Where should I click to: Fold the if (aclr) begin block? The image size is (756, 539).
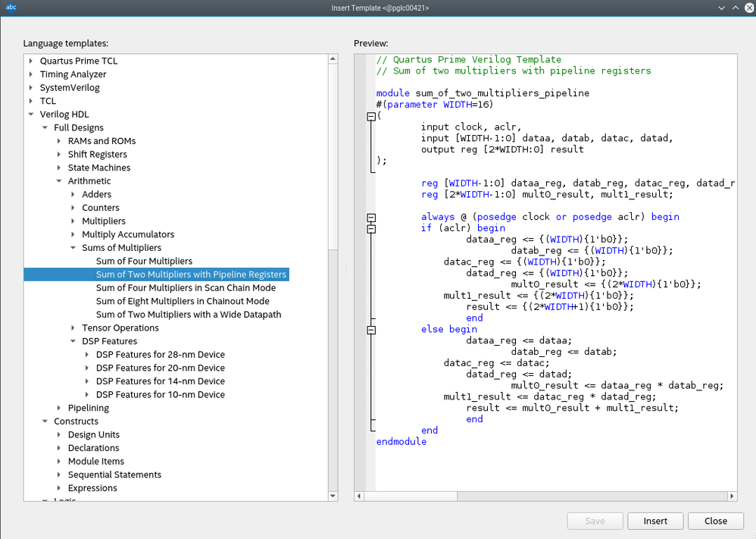[370, 228]
